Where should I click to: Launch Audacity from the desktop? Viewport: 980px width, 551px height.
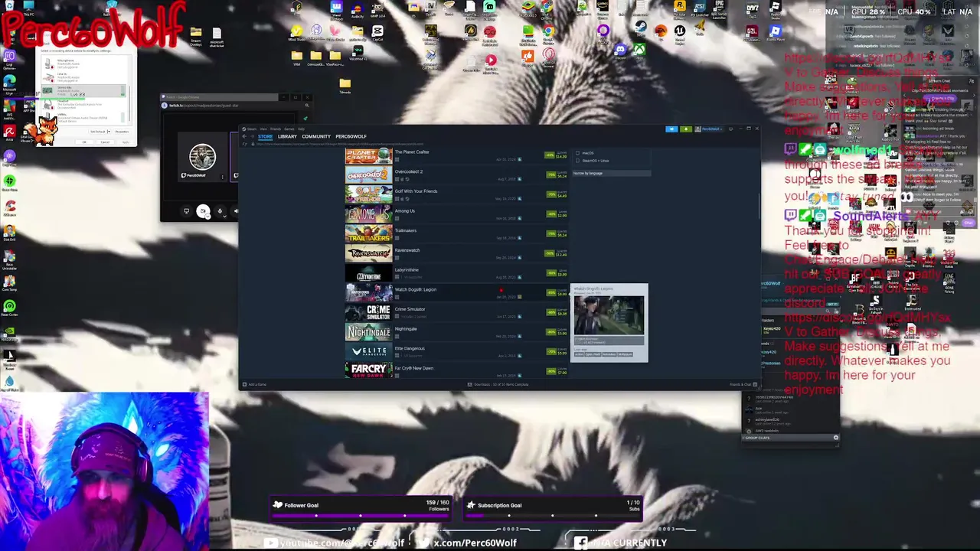point(357,9)
